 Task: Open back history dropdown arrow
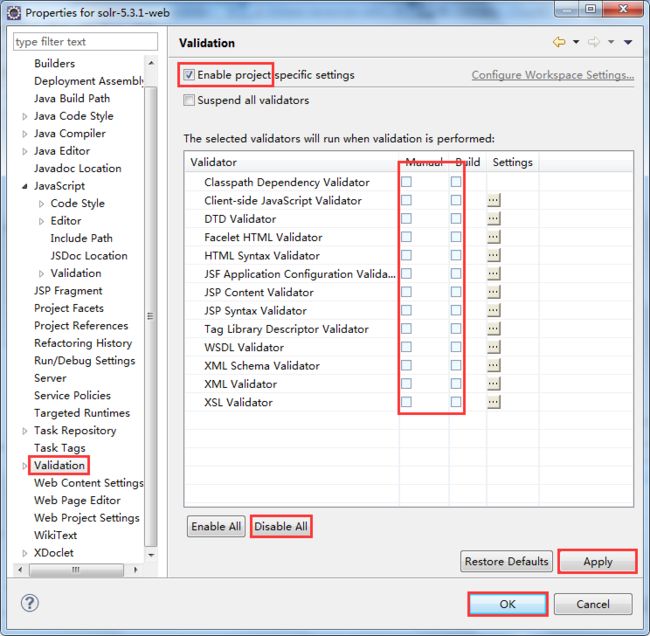(x=576, y=42)
